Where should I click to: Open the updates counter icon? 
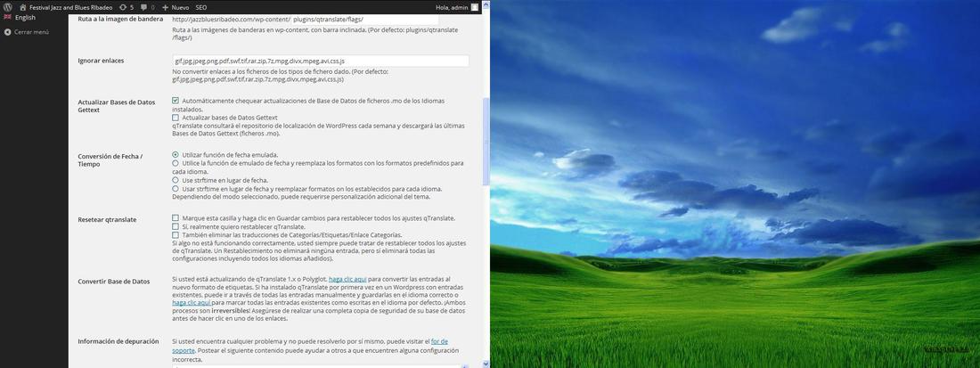[123, 7]
